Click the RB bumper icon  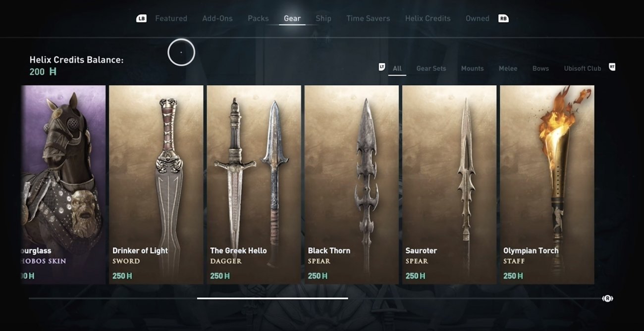pos(503,18)
